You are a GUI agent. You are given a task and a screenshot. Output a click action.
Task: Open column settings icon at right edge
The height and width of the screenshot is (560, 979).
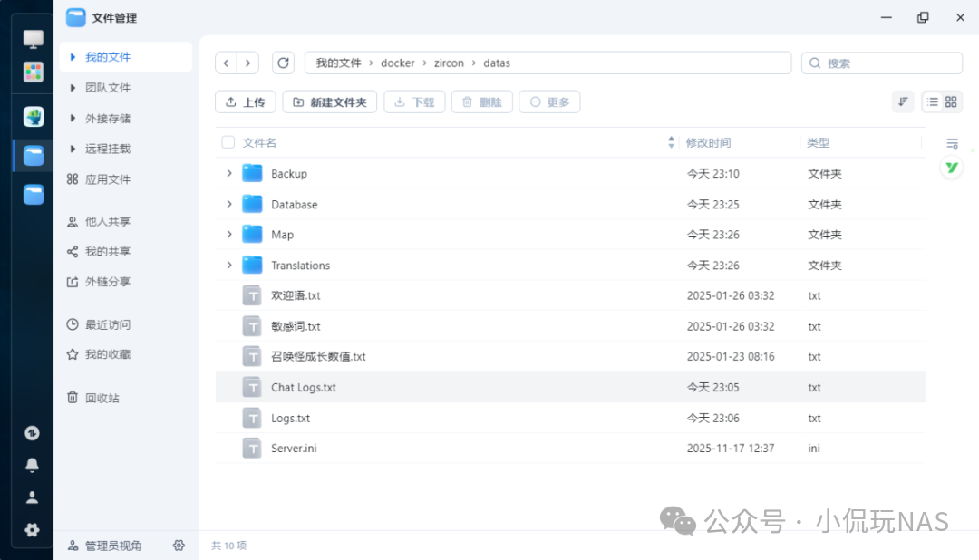click(x=952, y=143)
